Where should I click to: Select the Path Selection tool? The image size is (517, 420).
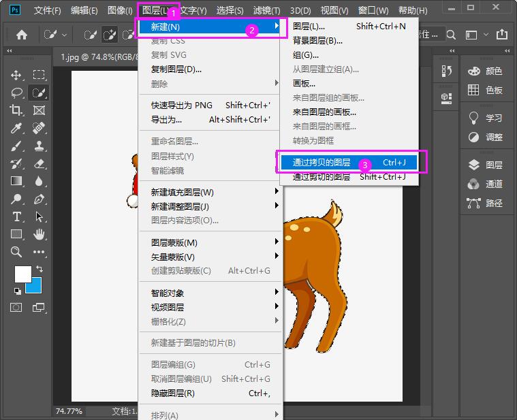(x=39, y=216)
